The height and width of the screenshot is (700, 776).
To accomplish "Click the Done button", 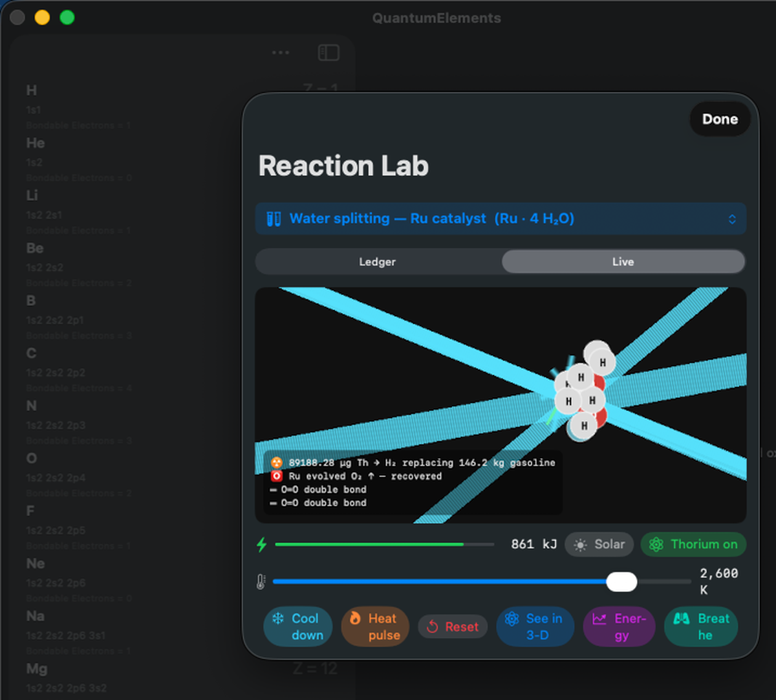I will click(x=720, y=119).
